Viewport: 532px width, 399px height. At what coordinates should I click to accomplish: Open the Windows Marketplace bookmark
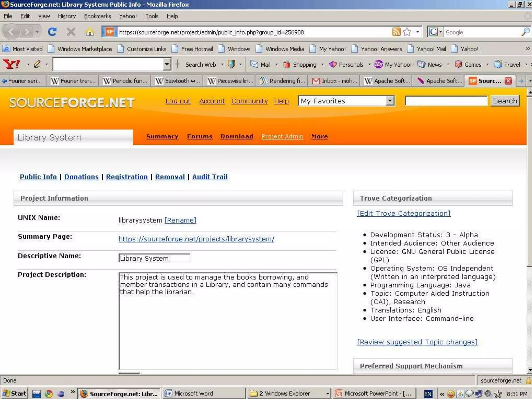81,49
